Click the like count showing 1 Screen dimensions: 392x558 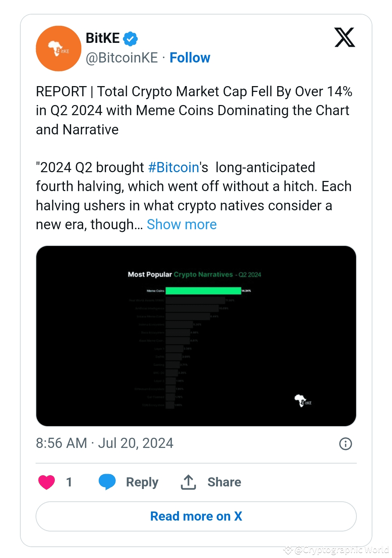click(x=69, y=482)
